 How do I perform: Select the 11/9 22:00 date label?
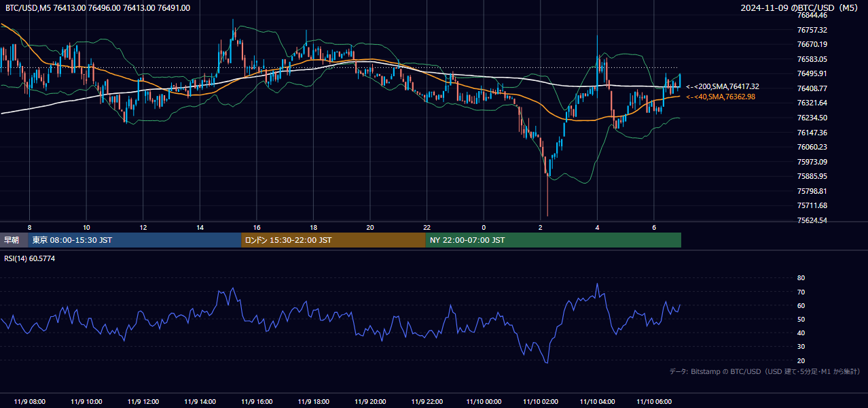pos(427,401)
